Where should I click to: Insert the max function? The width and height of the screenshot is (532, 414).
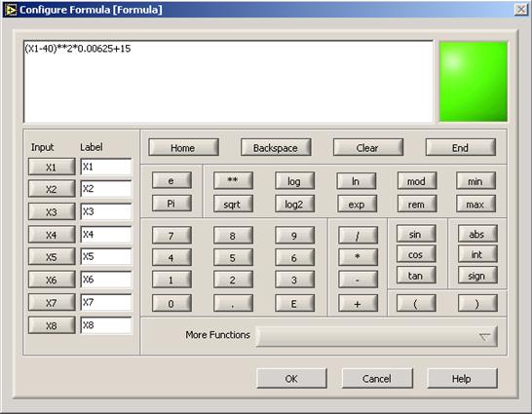(x=475, y=204)
